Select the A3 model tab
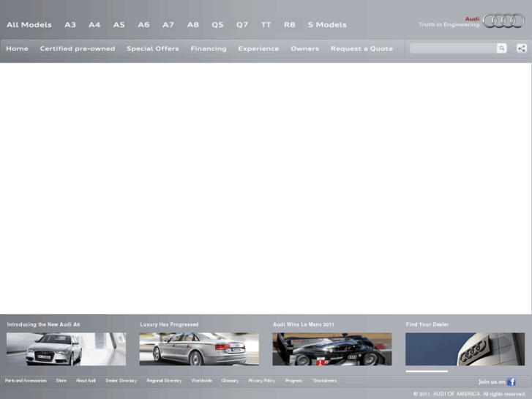 [x=70, y=25]
